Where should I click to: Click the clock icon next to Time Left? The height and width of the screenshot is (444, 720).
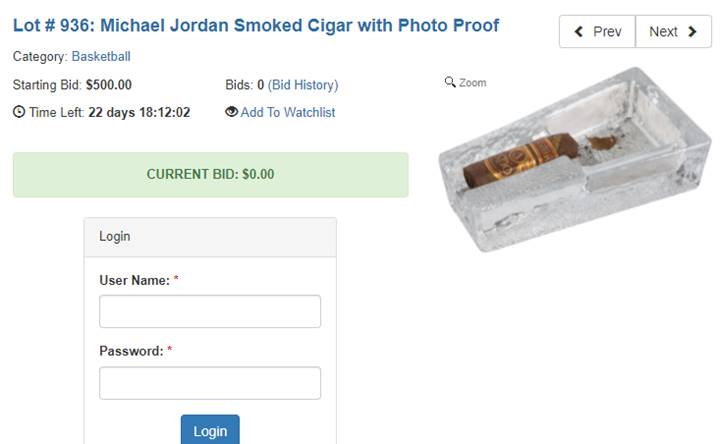(19, 112)
